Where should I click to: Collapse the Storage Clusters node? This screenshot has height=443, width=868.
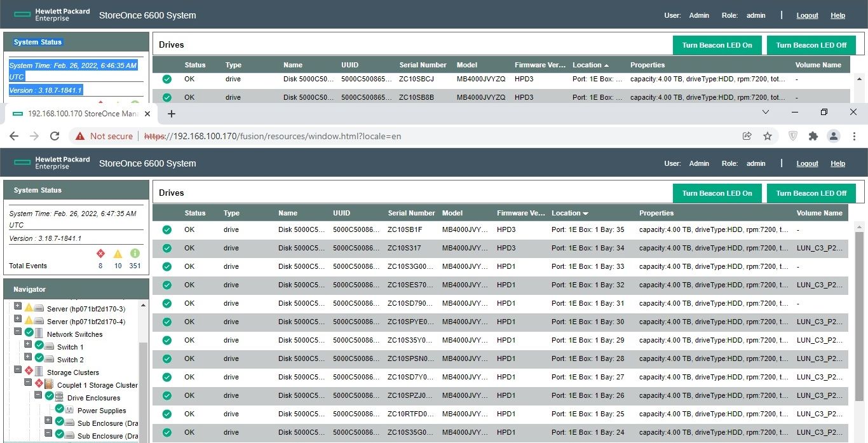(x=18, y=370)
